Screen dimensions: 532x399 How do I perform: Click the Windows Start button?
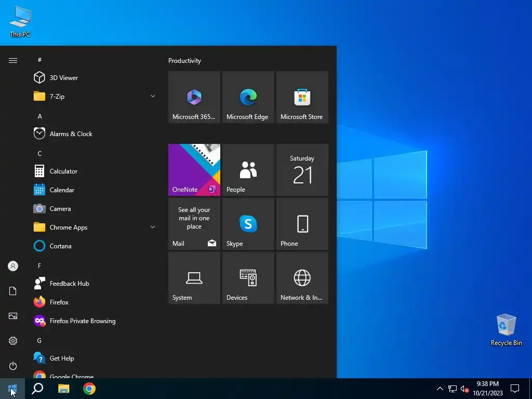[12, 389]
